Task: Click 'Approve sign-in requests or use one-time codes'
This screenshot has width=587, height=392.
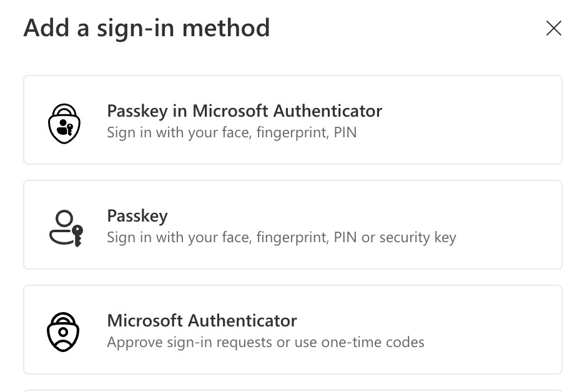Action: click(x=265, y=342)
